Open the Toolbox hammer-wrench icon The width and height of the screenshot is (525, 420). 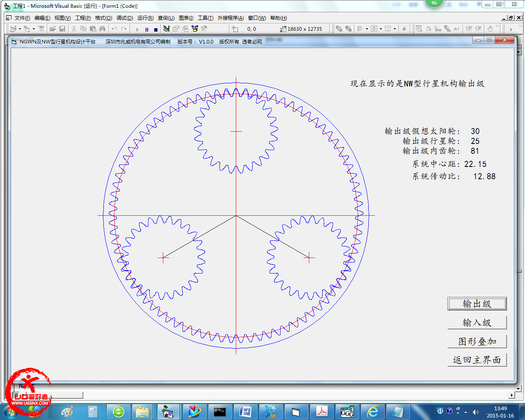204,29
